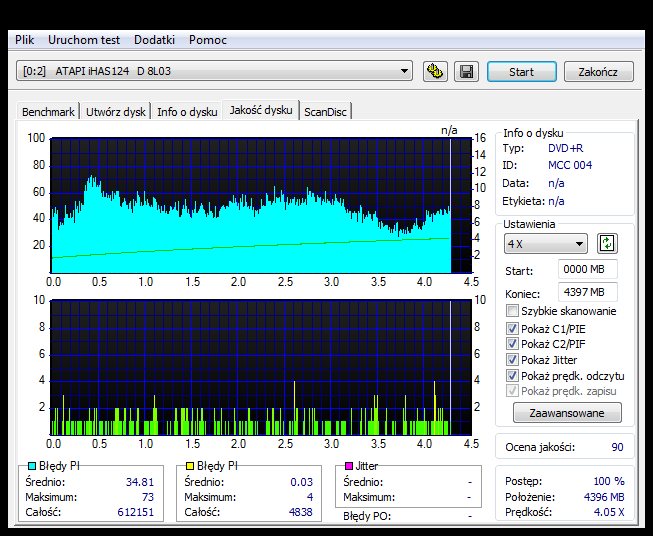The width and height of the screenshot is (653, 536).
Task: Click the Koniec field showing 4397 MB
Action: click(588, 292)
